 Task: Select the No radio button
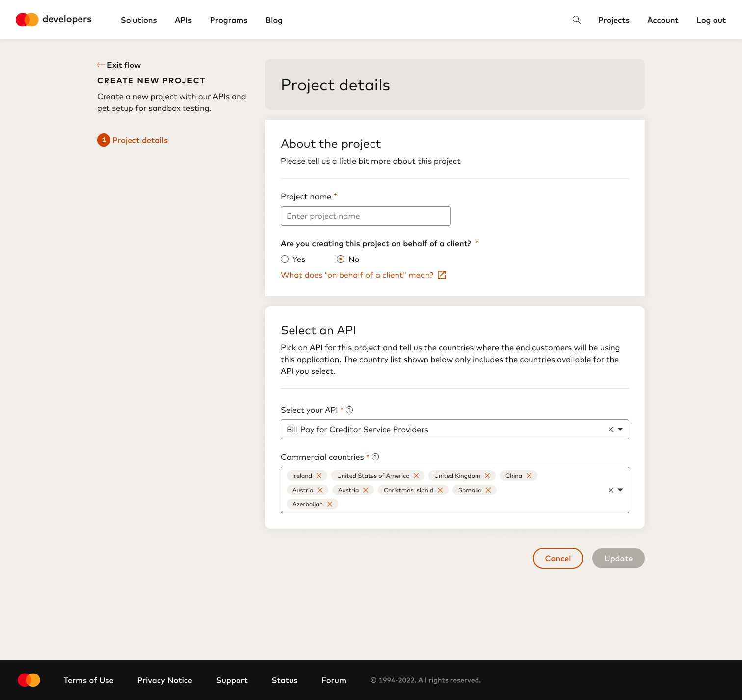(341, 259)
